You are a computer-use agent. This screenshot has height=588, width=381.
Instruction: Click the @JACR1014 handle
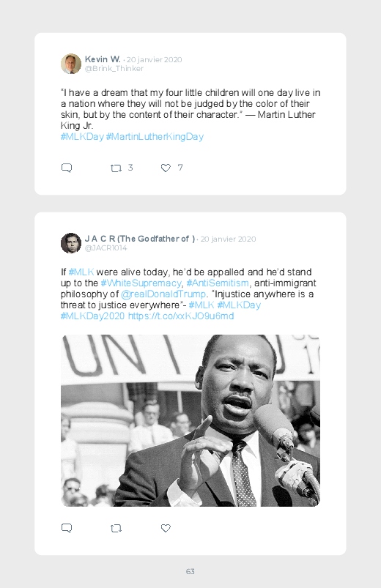pyautogui.click(x=106, y=248)
